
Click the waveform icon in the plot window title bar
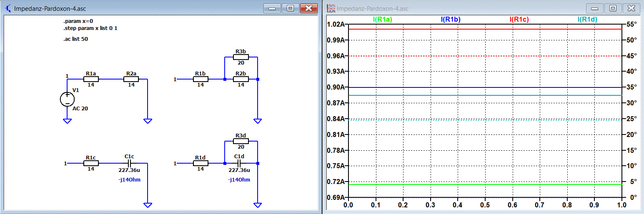pyautogui.click(x=331, y=8)
